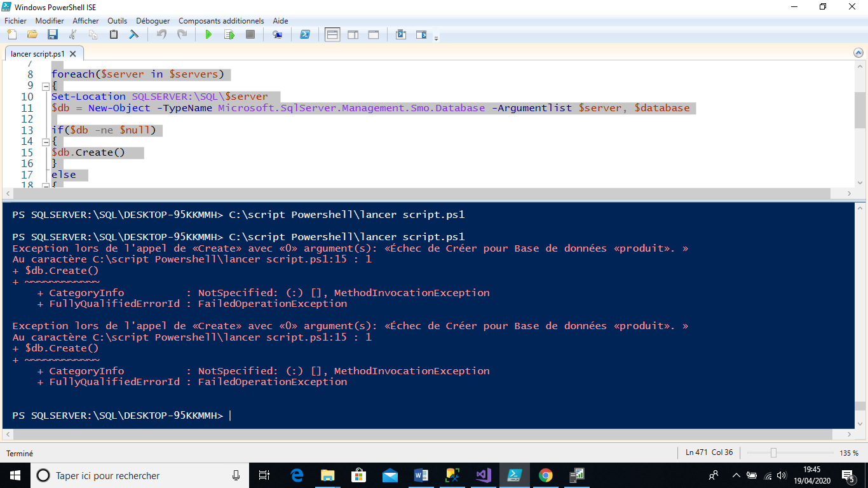Show the command add-on pane icon
The width and height of the screenshot is (868, 488).
[421, 34]
